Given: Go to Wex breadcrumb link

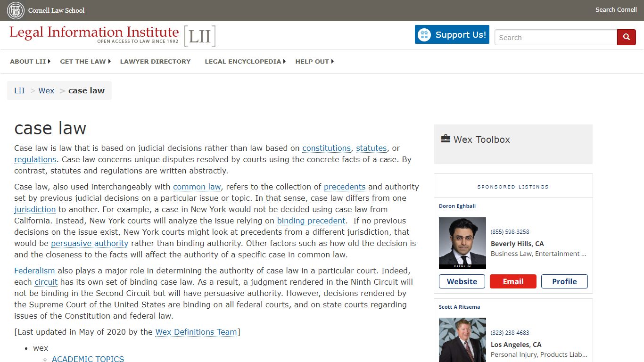Looking at the screenshot, I should (46, 90).
